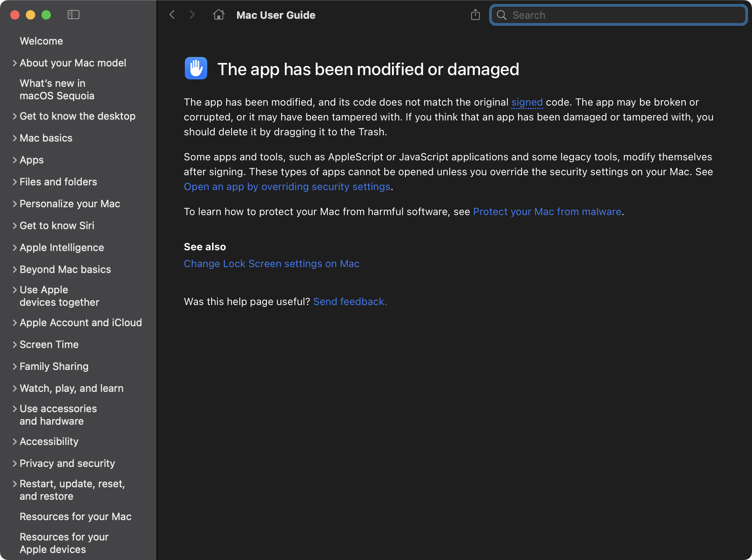This screenshot has width=752, height=560.
Task: Expand Apps section chevron
Action: point(14,160)
